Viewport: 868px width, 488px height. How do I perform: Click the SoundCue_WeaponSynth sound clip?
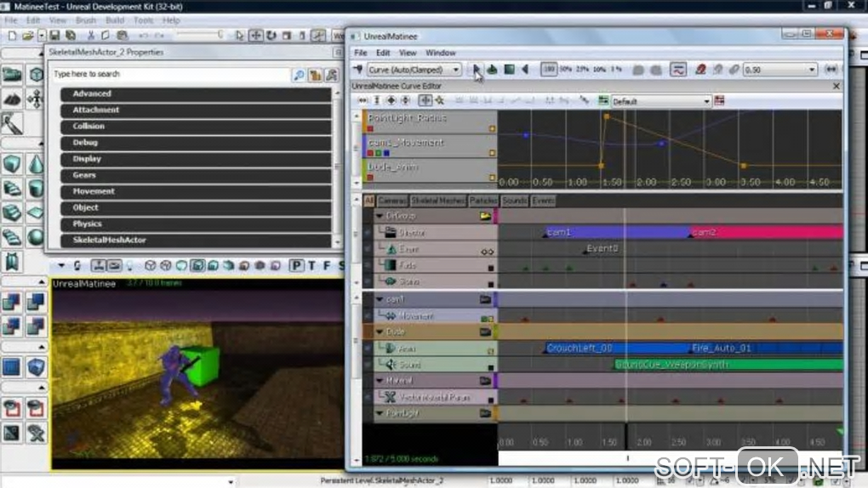[729, 365]
